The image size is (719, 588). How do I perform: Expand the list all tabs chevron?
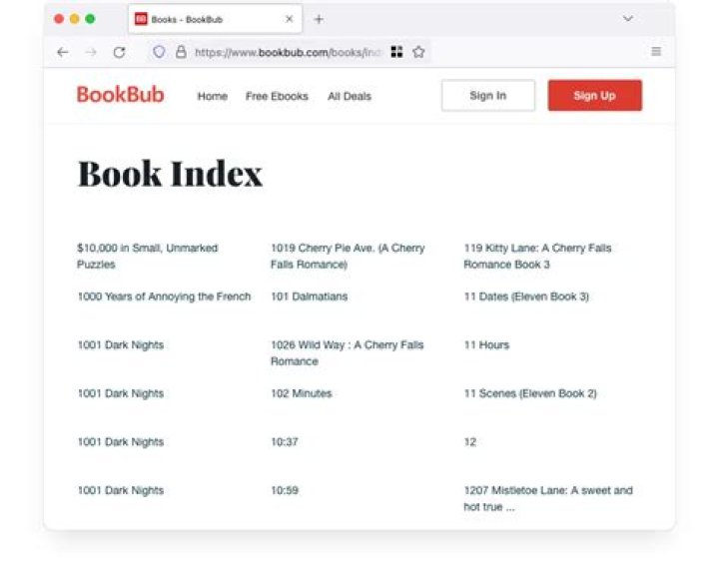click(x=628, y=19)
